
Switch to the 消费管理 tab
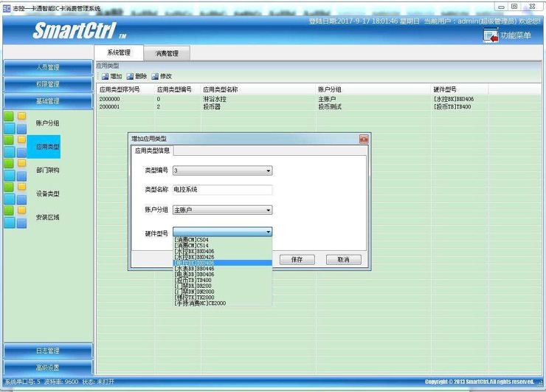pyautogui.click(x=167, y=53)
